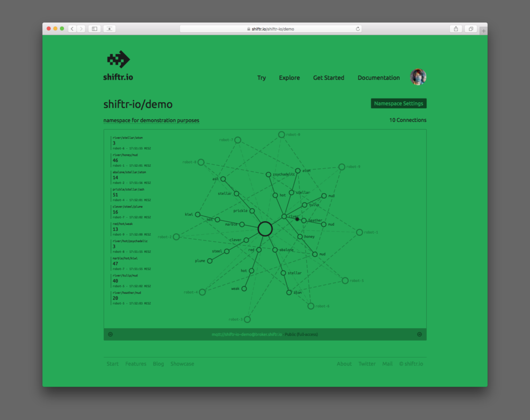The height and width of the screenshot is (420, 530).
Task: Select the prickle/stellar/ash message entry
Action: click(x=131, y=194)
